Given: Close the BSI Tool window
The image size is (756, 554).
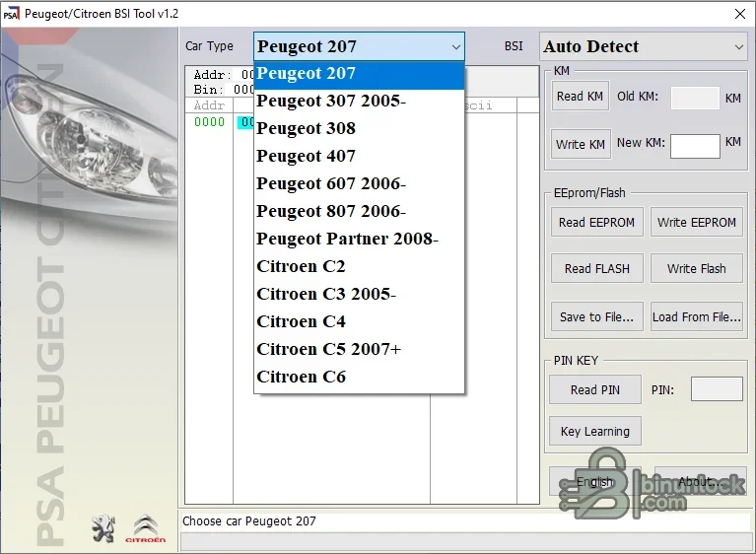Looking at the screenshot, I should point(740,14).
